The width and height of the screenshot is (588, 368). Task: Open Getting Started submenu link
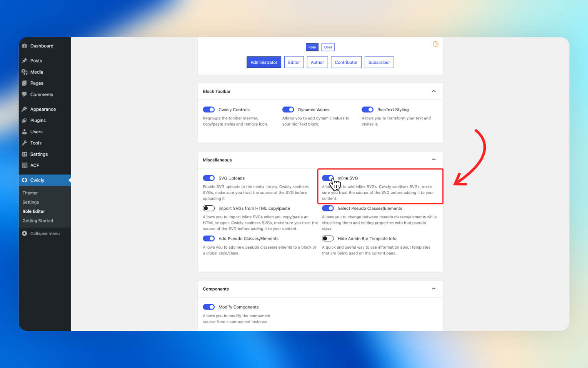point(38,221)
